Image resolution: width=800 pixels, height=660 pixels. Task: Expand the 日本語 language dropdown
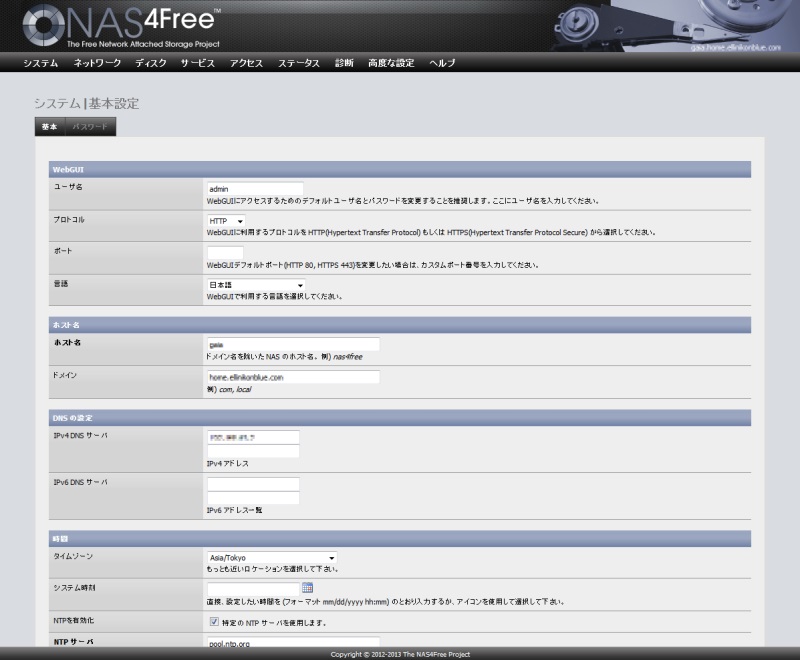pos(256,285)
